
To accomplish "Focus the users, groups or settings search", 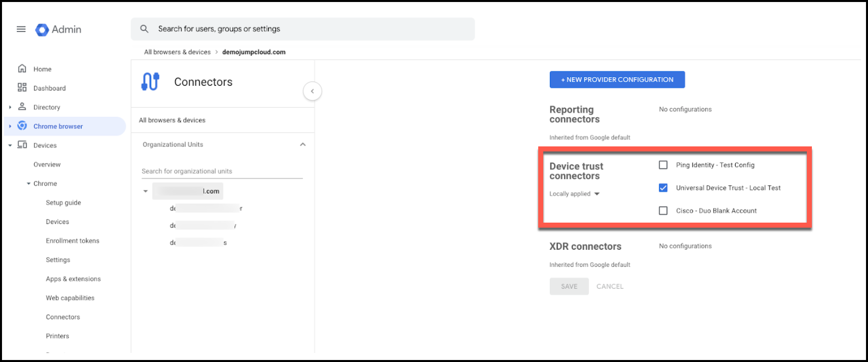I will tap(303, 29).
